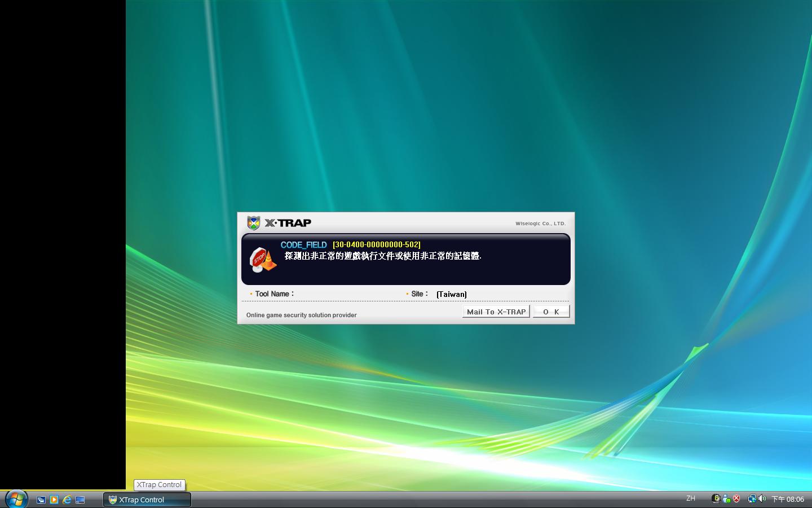Open the taskbar clock showing 08:06
The width and height of the screenshot is (812, 508).
pos(788,499)
